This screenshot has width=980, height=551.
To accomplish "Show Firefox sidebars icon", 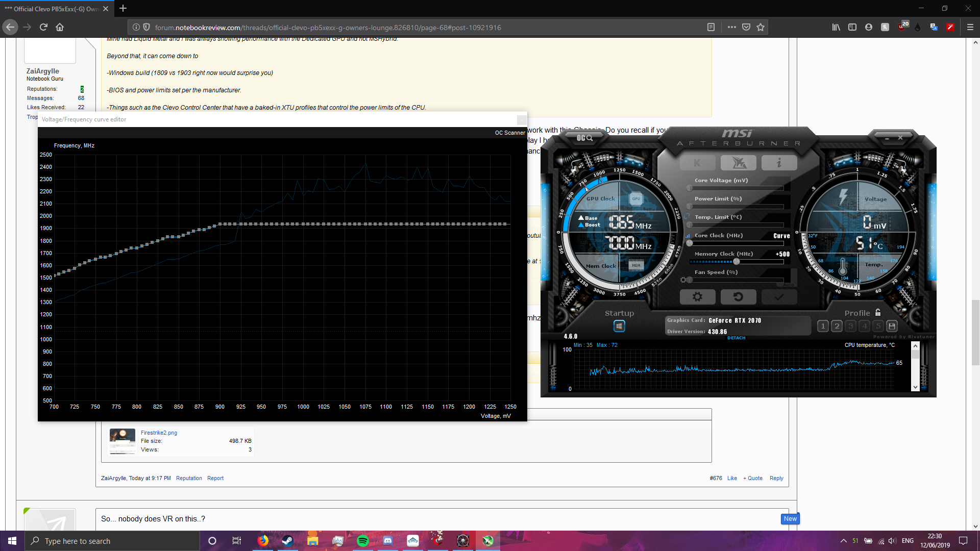I will (x=852, y=27).
